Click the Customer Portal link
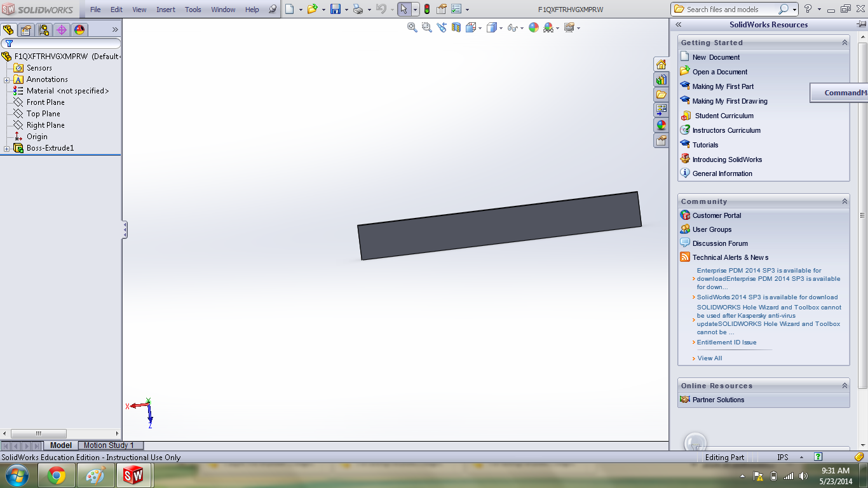Screen dimensions: 868x488 (717, 215)
